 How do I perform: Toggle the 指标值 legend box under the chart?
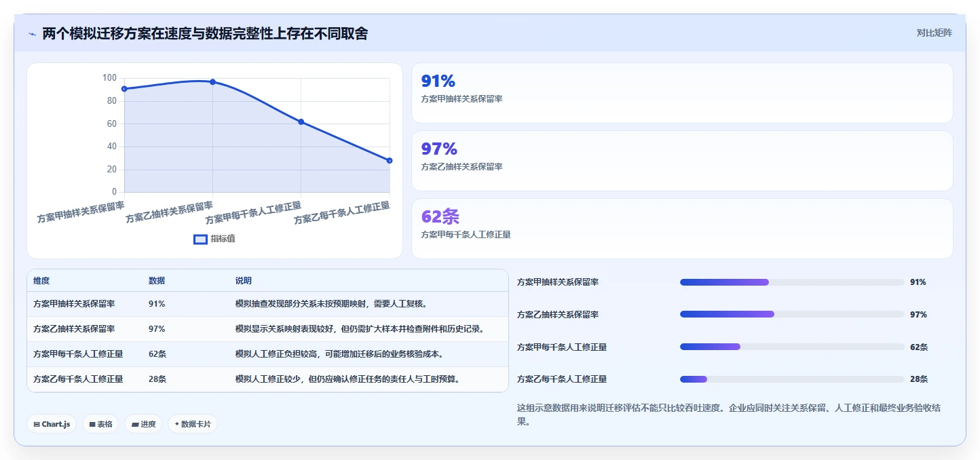point(201,239)
